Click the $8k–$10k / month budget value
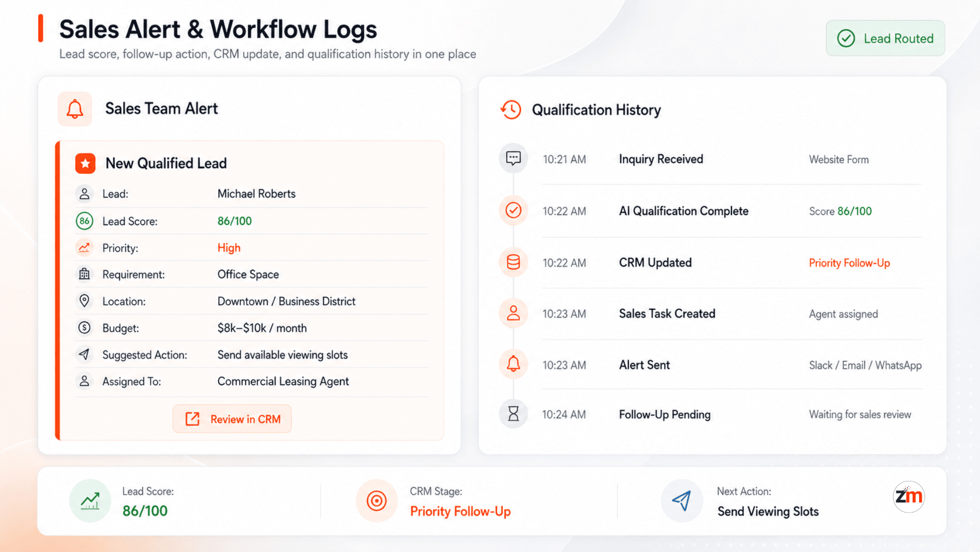The width and height of the screenshot is (980, 552). point(262,328)
